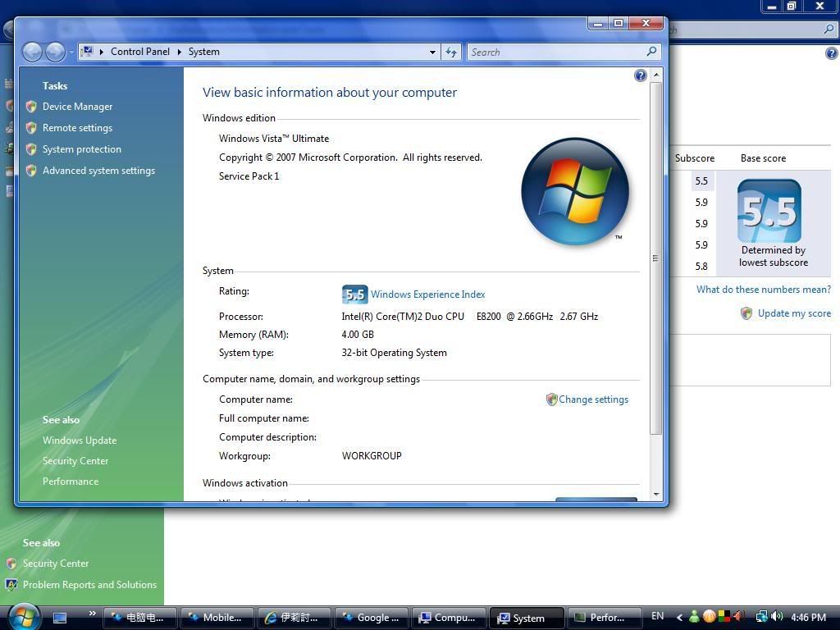The width and height of the screenshot is (840, 630).
Task: Expand the address bar history dropdown
Action: point(432,52)
